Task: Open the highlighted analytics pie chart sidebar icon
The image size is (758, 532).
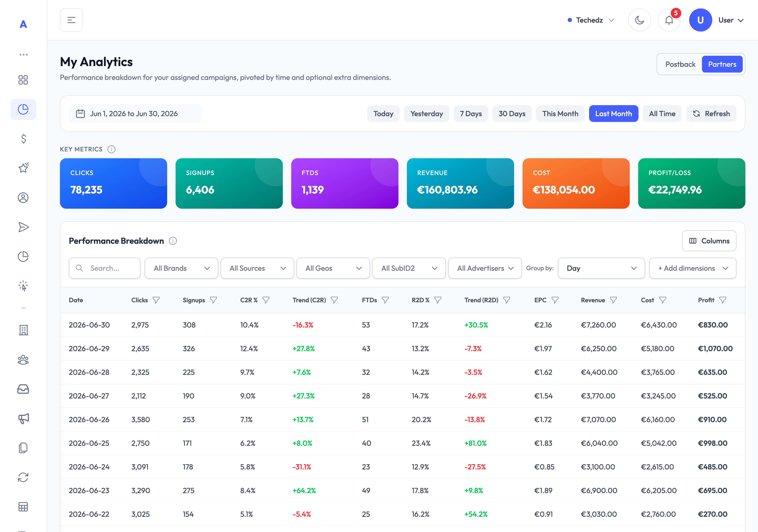Action: click(23, 109)
